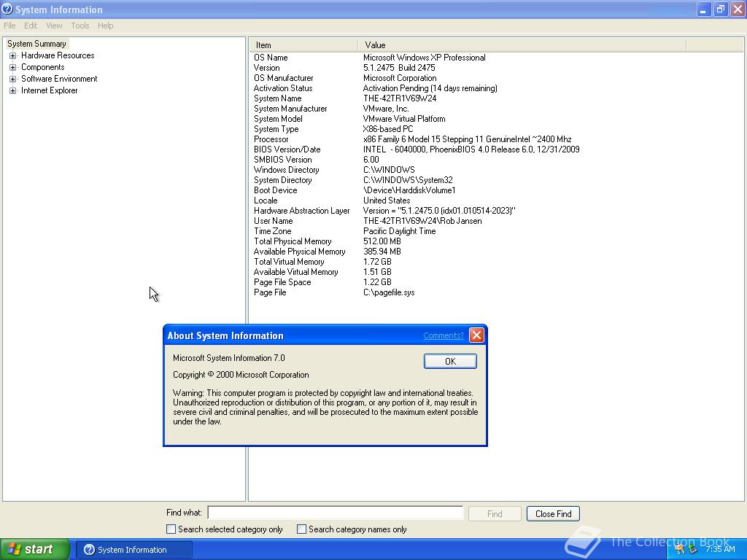The image size is (747, 560).
Task: Click the Total Virtual Memory item
Action: click(x=289, y=262)
